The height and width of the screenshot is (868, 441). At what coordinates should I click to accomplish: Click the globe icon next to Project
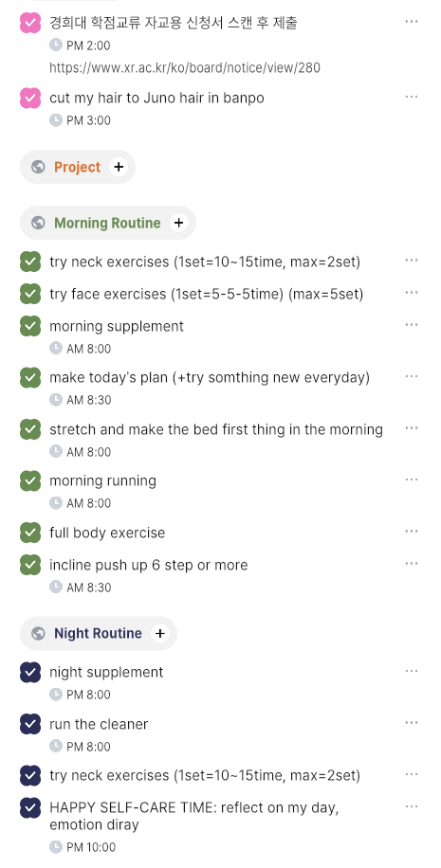38,167
